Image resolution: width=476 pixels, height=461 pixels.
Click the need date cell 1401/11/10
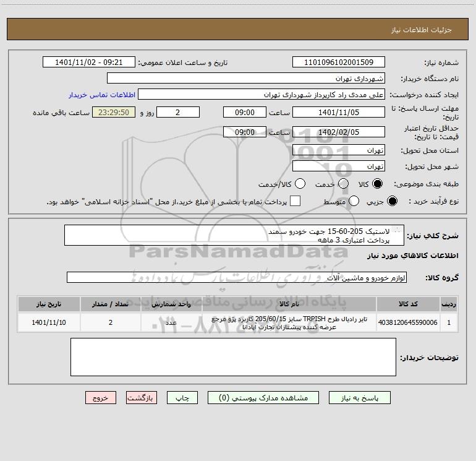49,322
